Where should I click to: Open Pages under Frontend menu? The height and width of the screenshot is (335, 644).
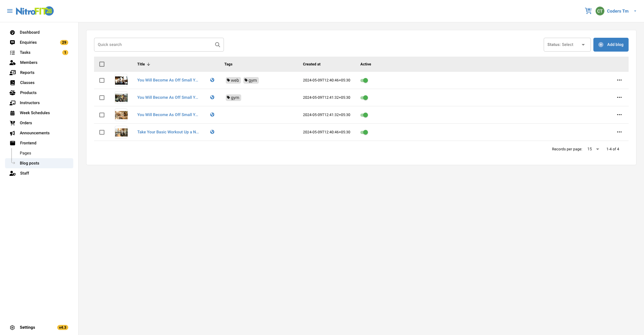[25, 153]
